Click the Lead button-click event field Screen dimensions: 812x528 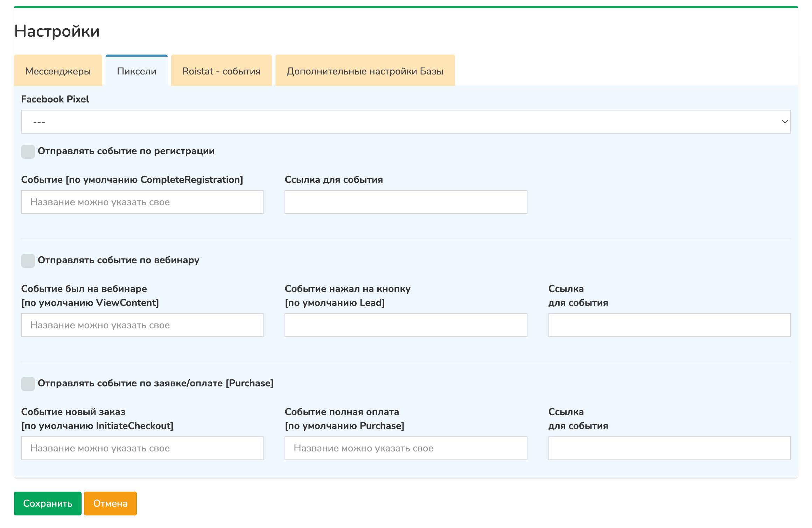click(406, 325)
